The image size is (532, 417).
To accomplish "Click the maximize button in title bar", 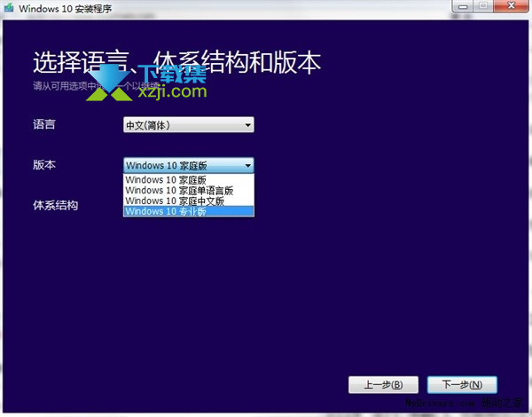I will click(x=484, y=6).
